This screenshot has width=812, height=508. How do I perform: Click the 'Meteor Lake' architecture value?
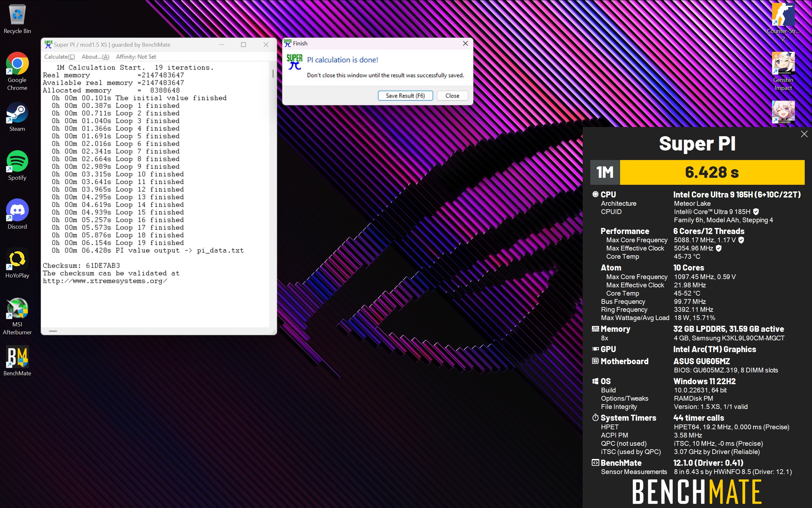pos(692,203)
